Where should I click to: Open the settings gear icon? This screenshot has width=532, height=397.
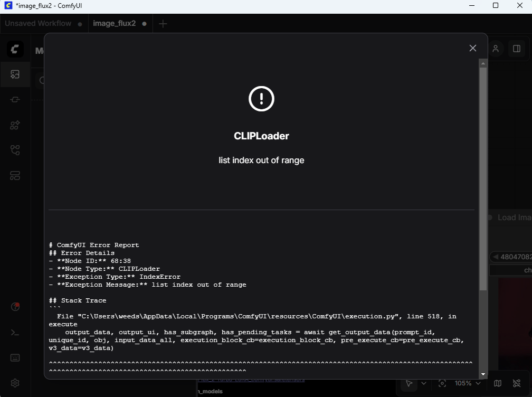click(15, 383)
